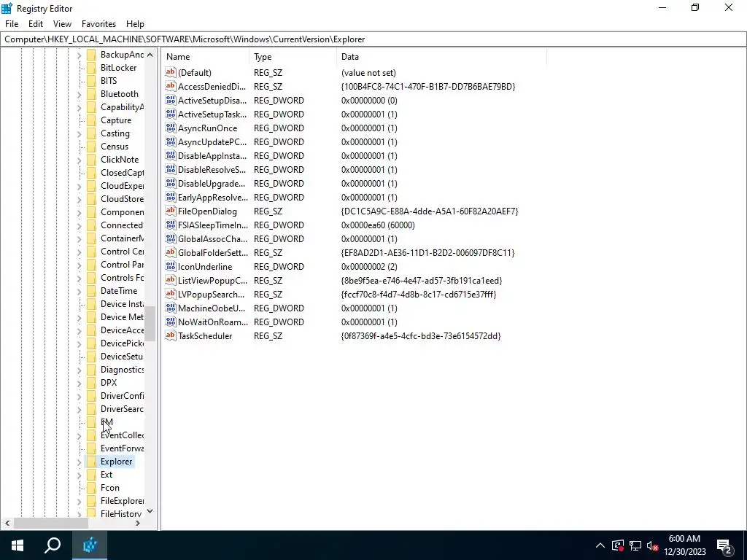Viewport: 747px width, 560px height.
Task: Click the Fcon folder icon
Action: click(x=91, y=488)
